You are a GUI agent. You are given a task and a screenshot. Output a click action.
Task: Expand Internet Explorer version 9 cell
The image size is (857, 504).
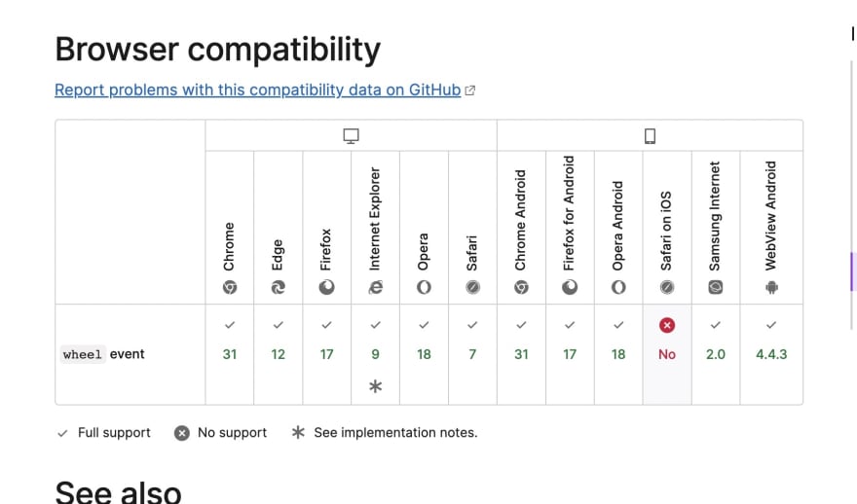pyautogui.click(x=376, y=354)
